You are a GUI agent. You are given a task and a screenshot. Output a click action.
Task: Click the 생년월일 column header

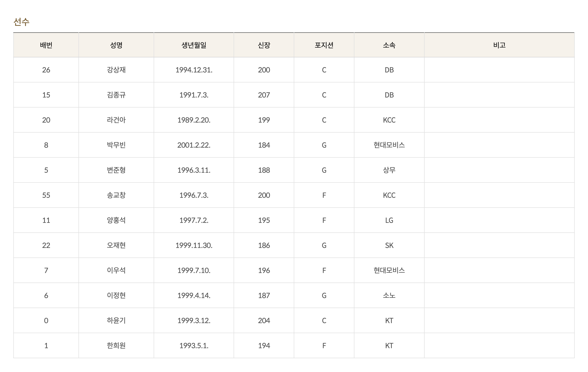(194, 45)
